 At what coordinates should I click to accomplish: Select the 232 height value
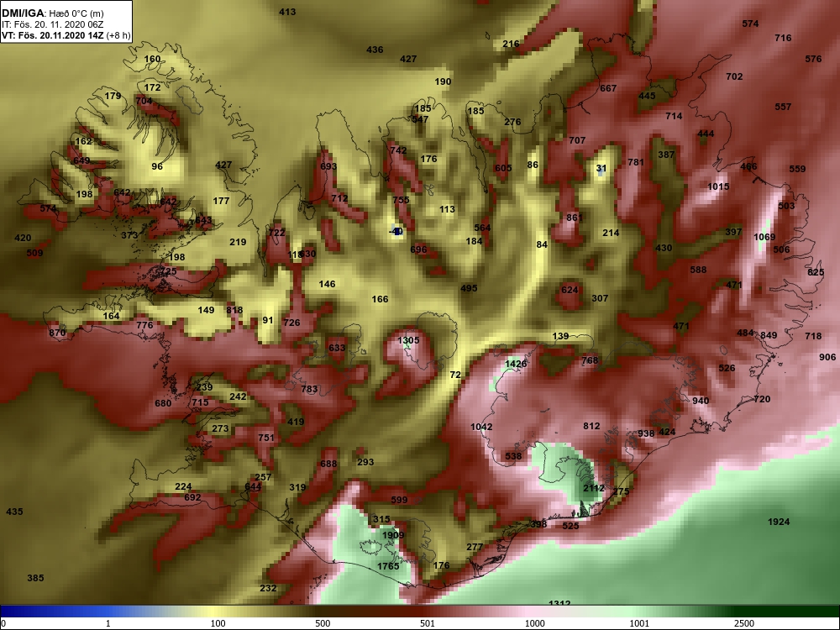[268, 588]
